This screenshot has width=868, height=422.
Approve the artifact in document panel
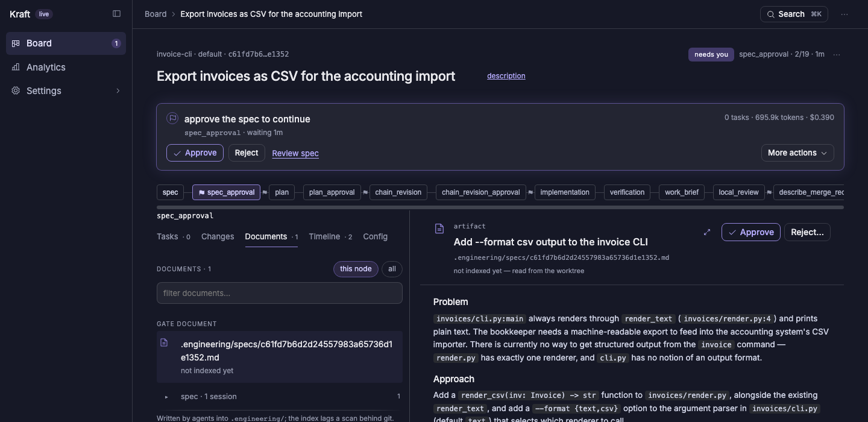pos(751,232)
